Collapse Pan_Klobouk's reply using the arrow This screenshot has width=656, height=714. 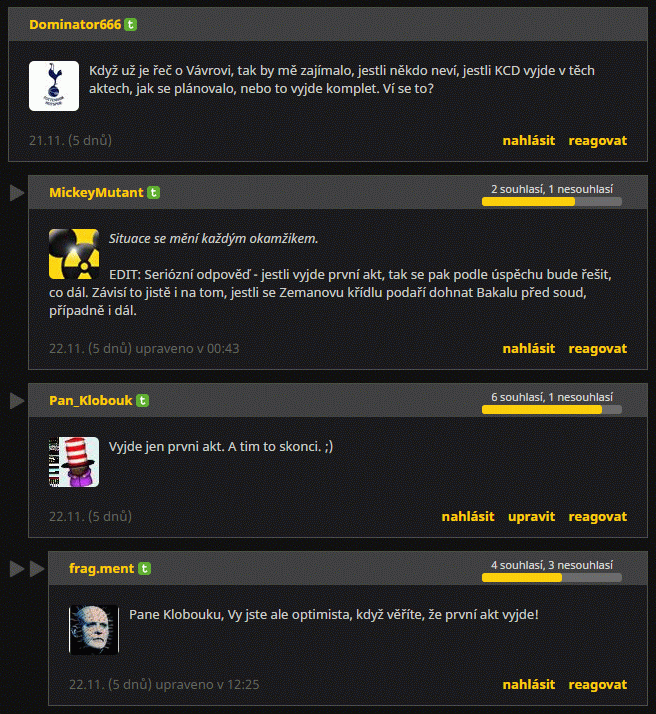pyautogui.click(x=17, y=401)
